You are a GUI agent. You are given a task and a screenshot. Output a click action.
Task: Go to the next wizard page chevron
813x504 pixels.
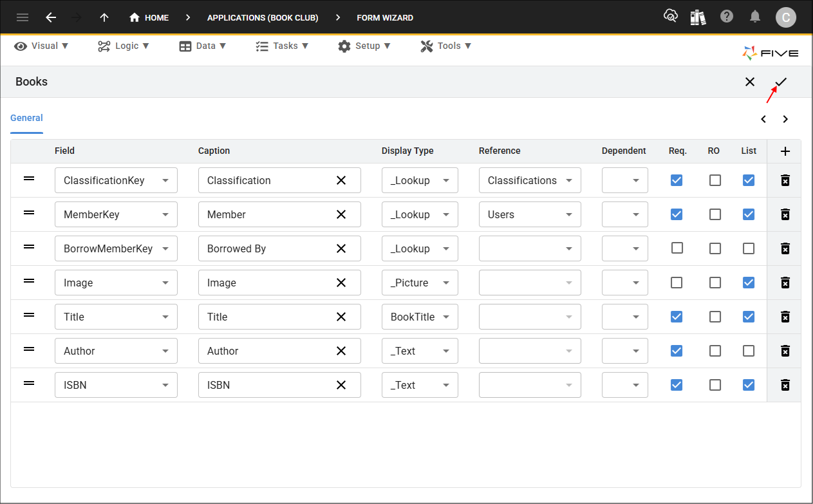(x=785, y=119)
